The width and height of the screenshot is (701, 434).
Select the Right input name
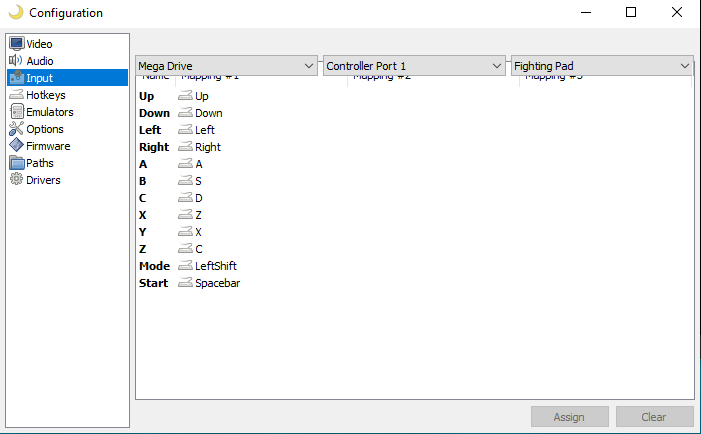pos(154,147)
